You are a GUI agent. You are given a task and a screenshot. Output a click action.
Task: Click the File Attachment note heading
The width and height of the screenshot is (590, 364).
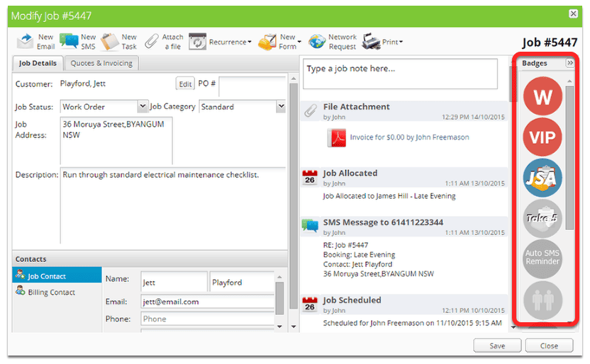(x=356, y=107)
